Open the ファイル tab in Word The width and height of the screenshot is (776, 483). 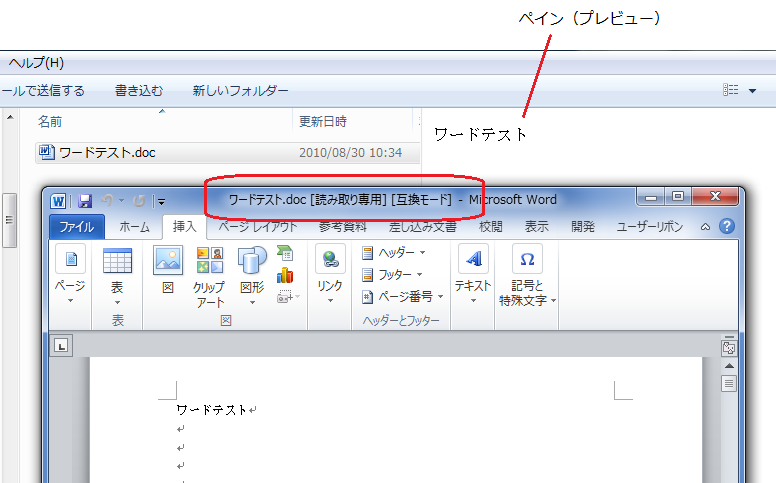click(x=77, y=227)
